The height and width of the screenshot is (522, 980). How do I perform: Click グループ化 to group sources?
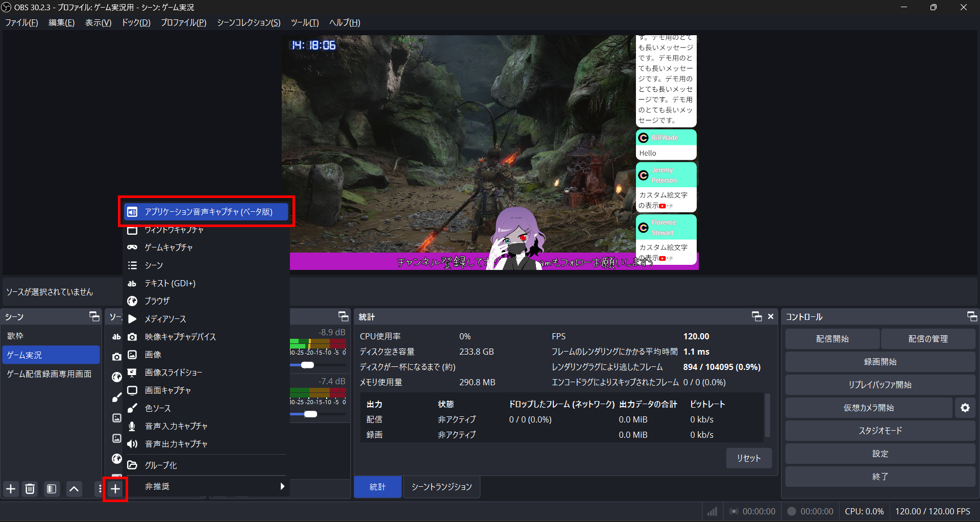click(x=206, y=465)
